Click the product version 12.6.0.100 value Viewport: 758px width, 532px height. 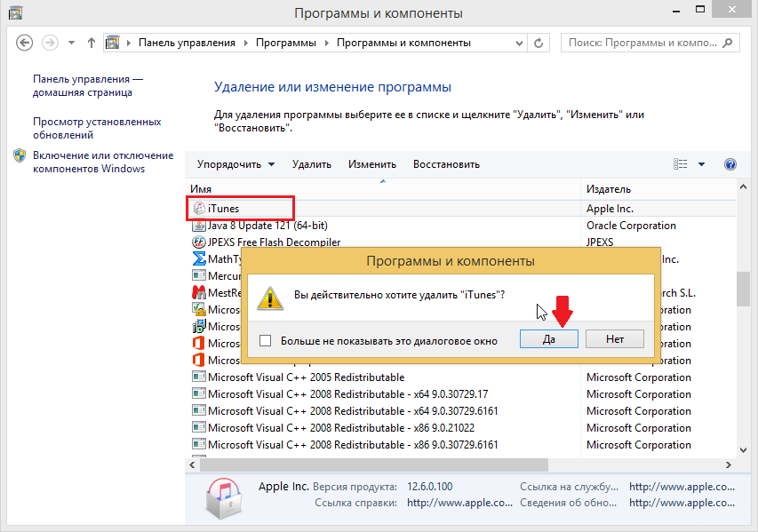[430, 487]
